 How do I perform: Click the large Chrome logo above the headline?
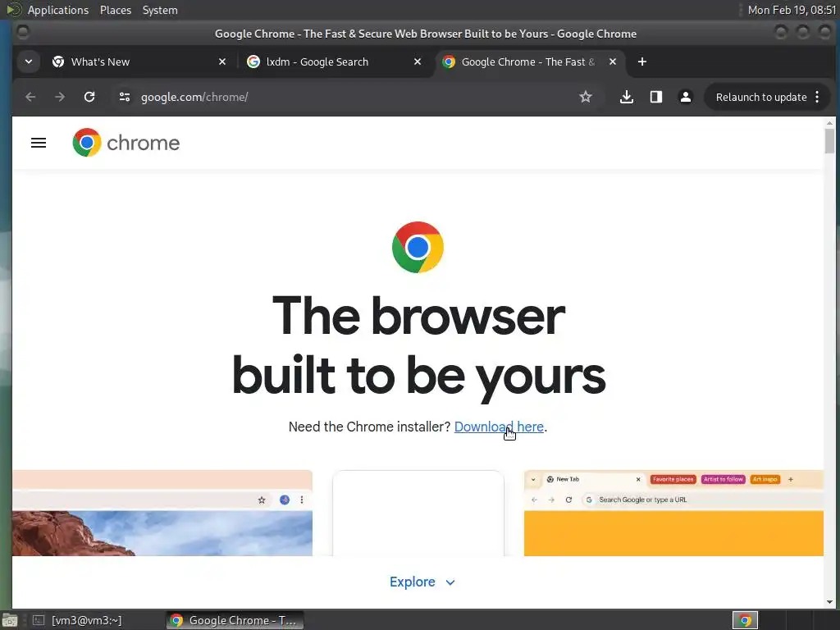[x=418, y=247]
